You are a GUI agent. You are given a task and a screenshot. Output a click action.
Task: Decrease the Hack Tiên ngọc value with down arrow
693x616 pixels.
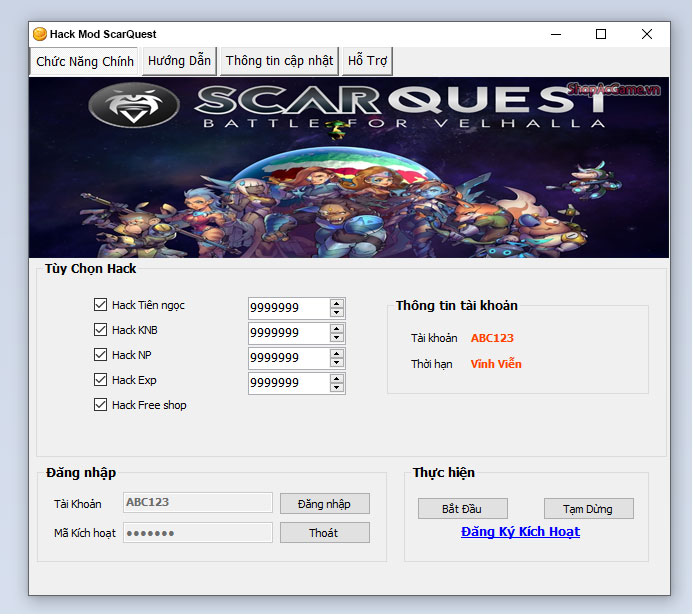click(337, 312)
